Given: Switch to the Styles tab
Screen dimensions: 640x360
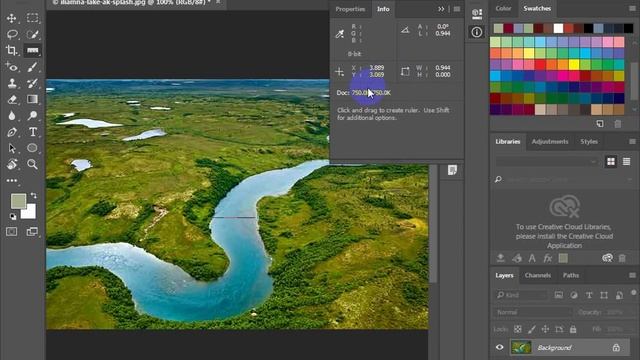Looking at the screenshot, I should click(x=589, y=142).
